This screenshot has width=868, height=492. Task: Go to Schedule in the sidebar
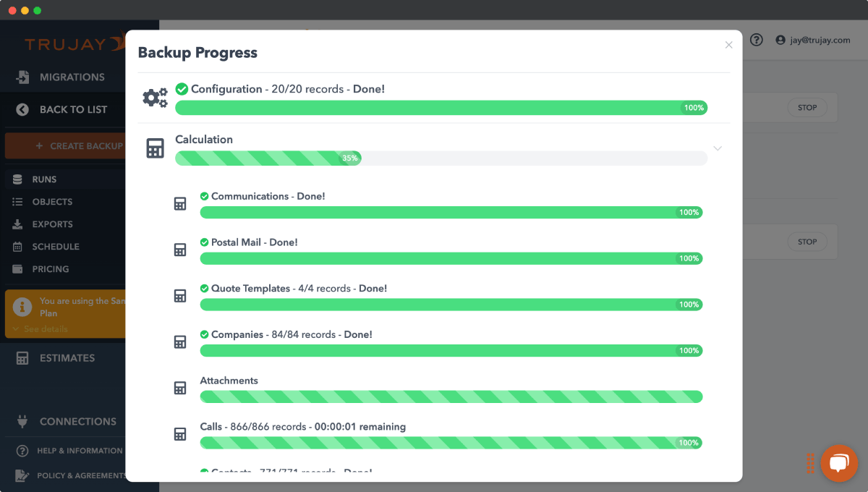pos(55,247)
